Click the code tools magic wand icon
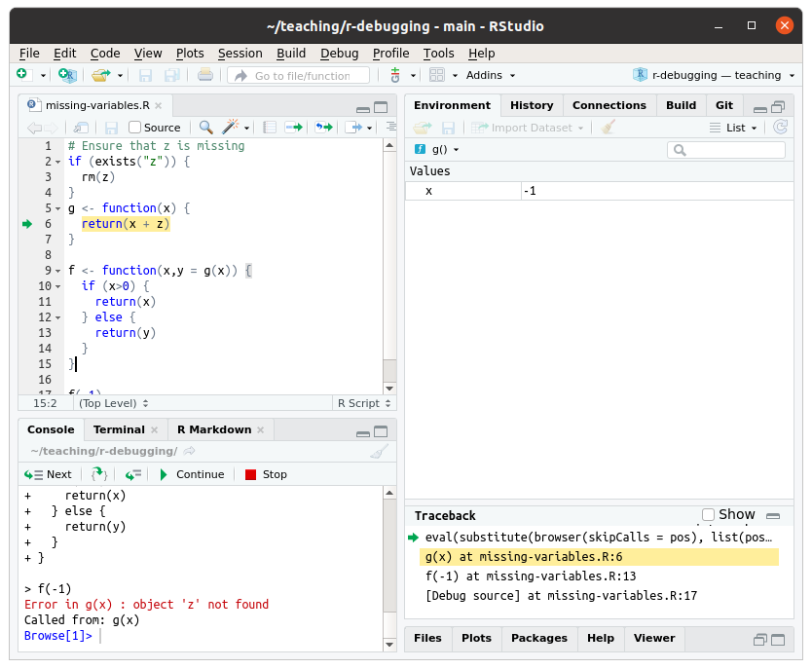Image resolution: width=812 pixels, height=669 pixels. (x=230, y=127)
